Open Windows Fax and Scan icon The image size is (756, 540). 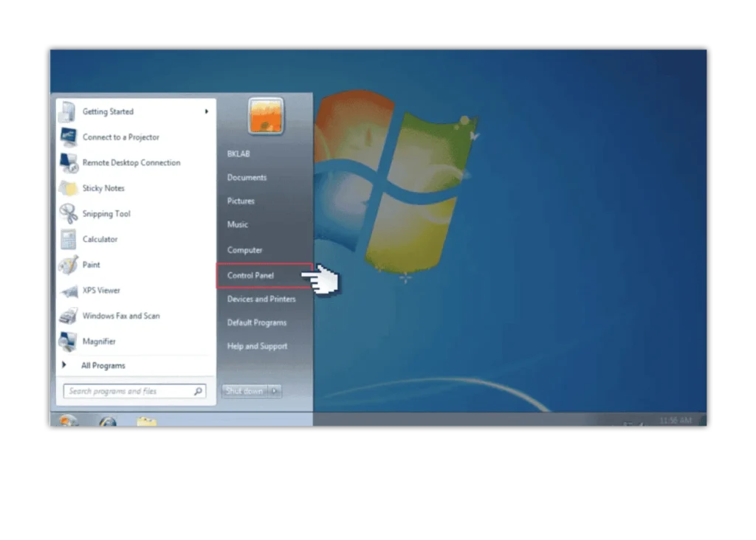point(68,316)
